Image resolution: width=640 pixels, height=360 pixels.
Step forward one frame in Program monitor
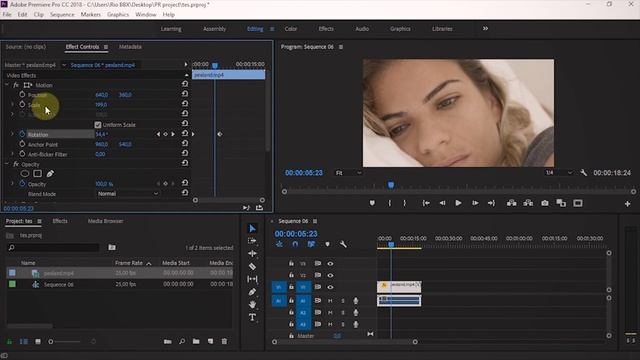(475, 203)
